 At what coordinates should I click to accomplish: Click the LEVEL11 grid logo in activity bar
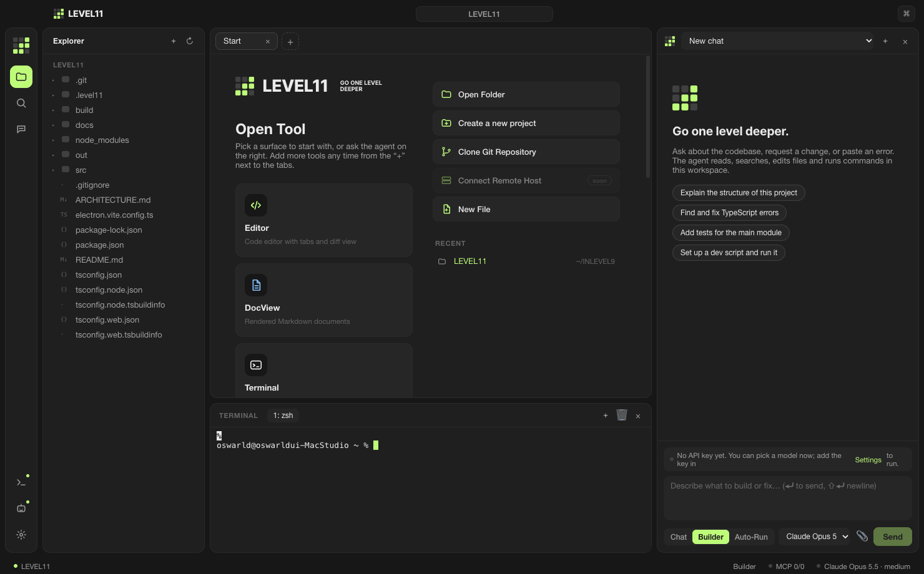(x=21, y=46)
